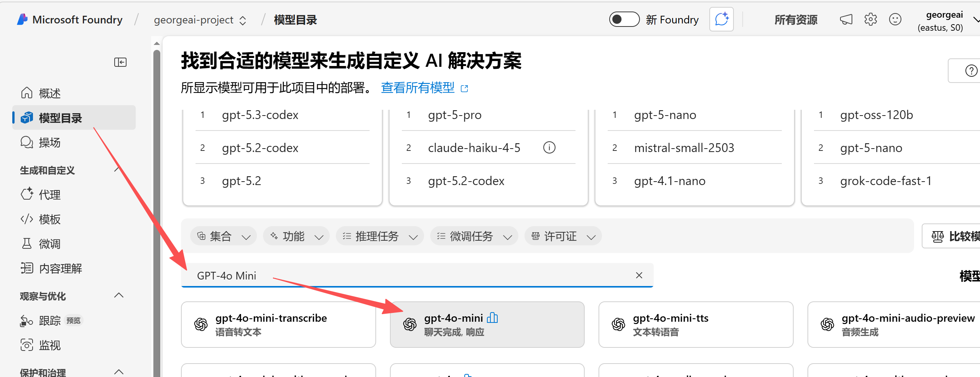
Task: Click the OpenAI logo on gpt-4o-mini-audio-preview card
Action: (x=827, y=324)
